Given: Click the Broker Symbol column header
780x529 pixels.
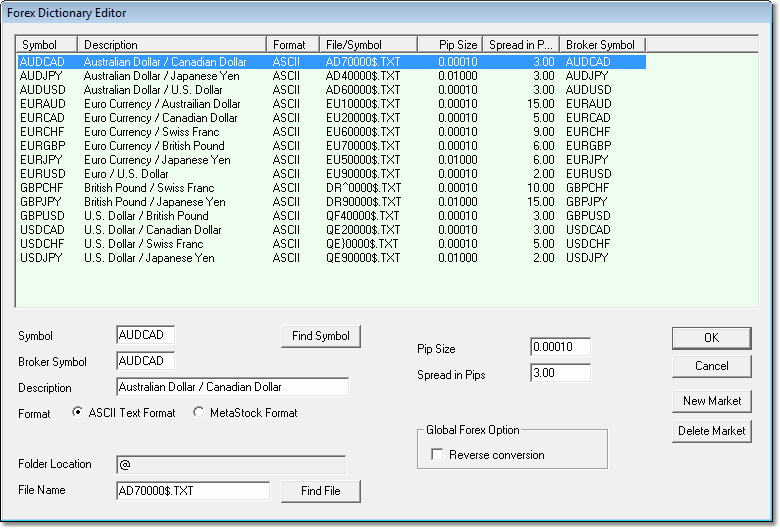Looking at the screenshot, I should pos(602,45).
